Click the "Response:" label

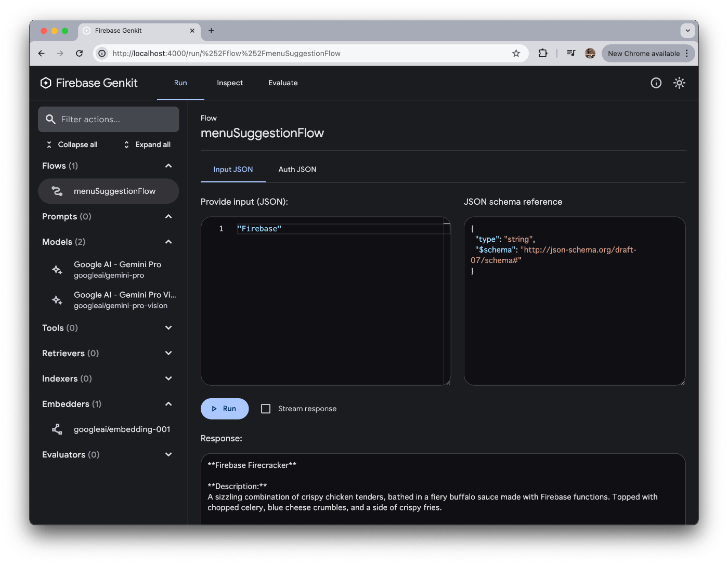[222, 438]
